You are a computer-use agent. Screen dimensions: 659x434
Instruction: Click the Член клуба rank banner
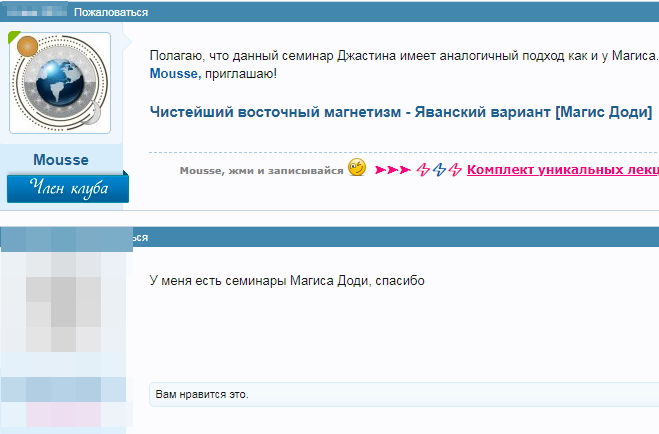tap(67, 187)
